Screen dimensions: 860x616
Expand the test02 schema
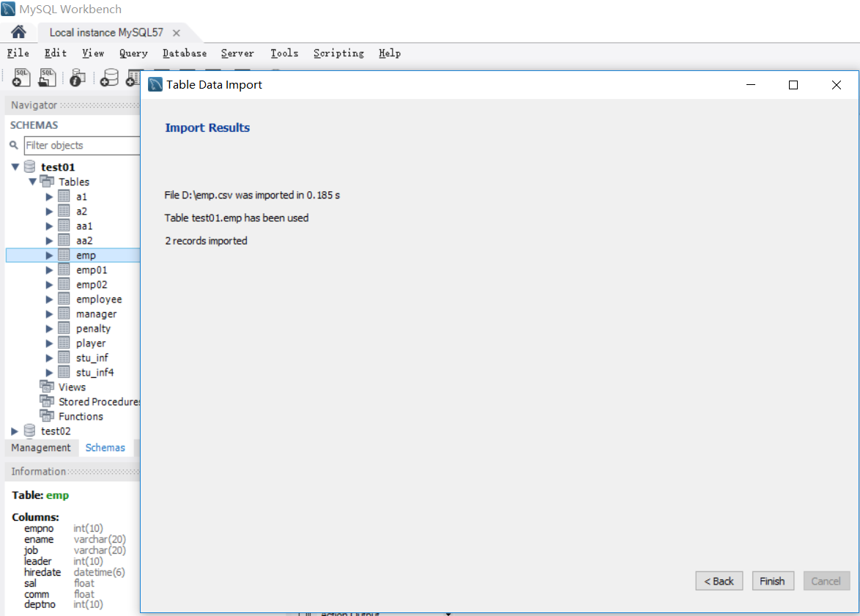point(15,431)
